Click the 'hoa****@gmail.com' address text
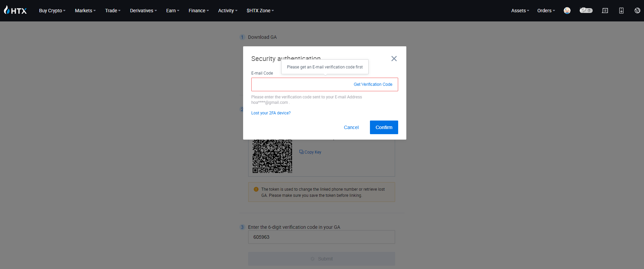 (x=270, y=102)
